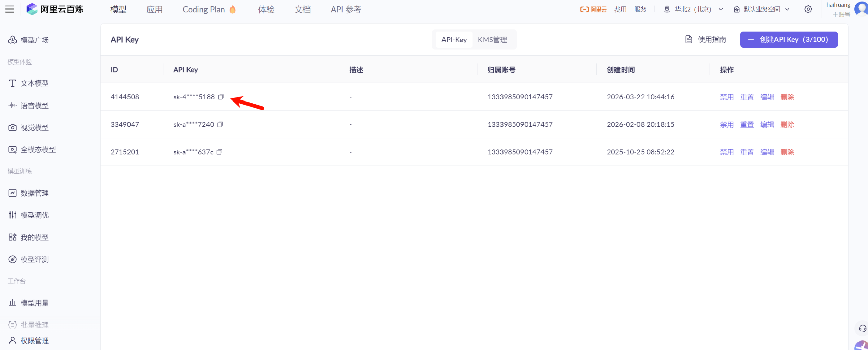Copy API key sk-4****5188 using copy icon
Viewport: 868px width, 350px height.
click(x=221, y=97)
